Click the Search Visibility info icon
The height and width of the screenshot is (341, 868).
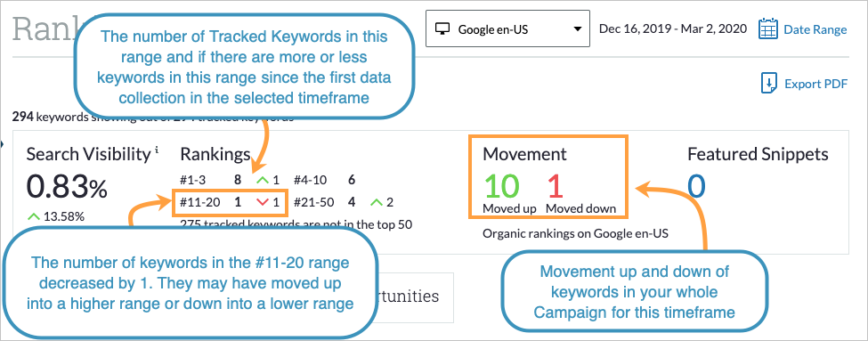157,150
